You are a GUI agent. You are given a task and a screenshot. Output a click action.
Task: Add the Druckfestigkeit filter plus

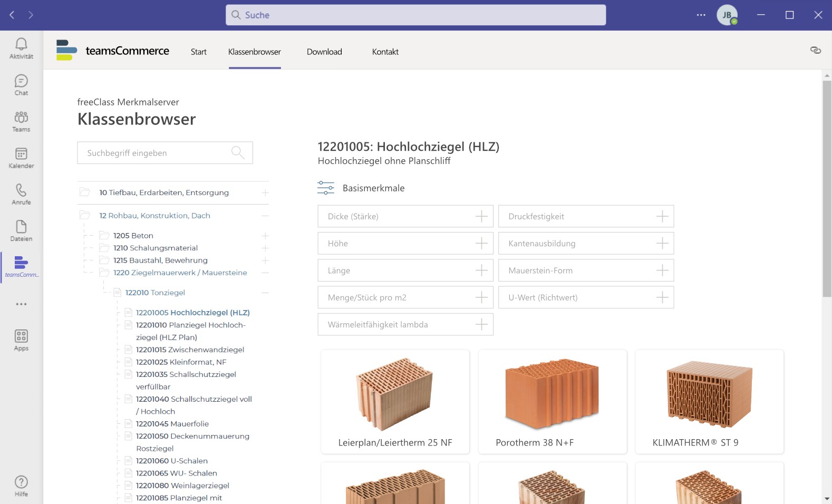coord(662,216)
